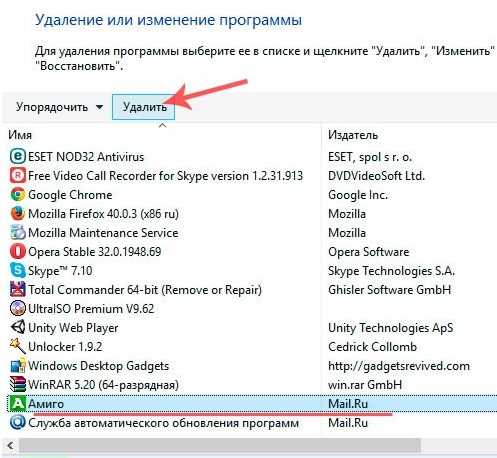Viewport: 497px width, 458px height.
Task: Sort list by Имя column header
Action: point(20,135)
